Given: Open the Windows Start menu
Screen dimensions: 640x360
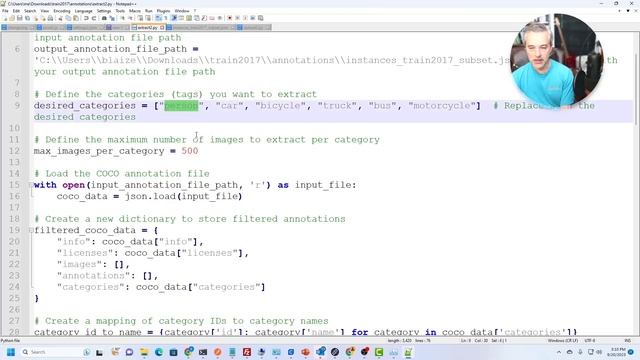Looking at the screenshot, I should [11, 352].
